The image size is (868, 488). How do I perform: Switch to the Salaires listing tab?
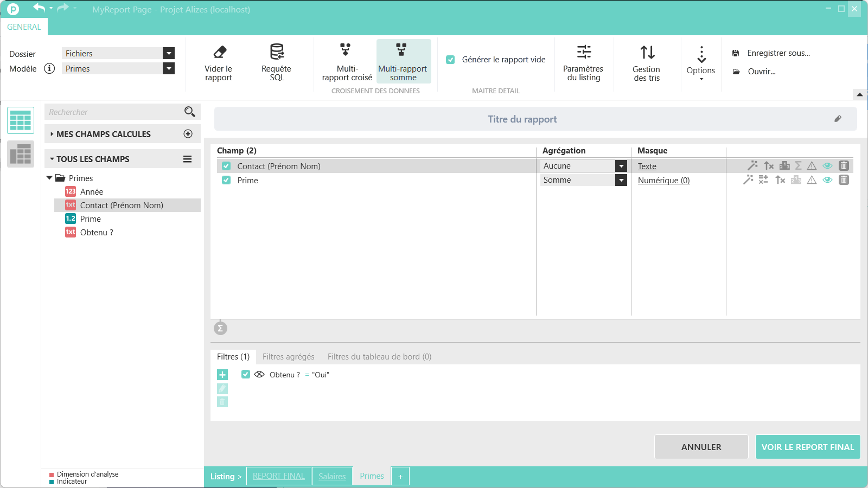pyautogui.click(x=332, y=476)
